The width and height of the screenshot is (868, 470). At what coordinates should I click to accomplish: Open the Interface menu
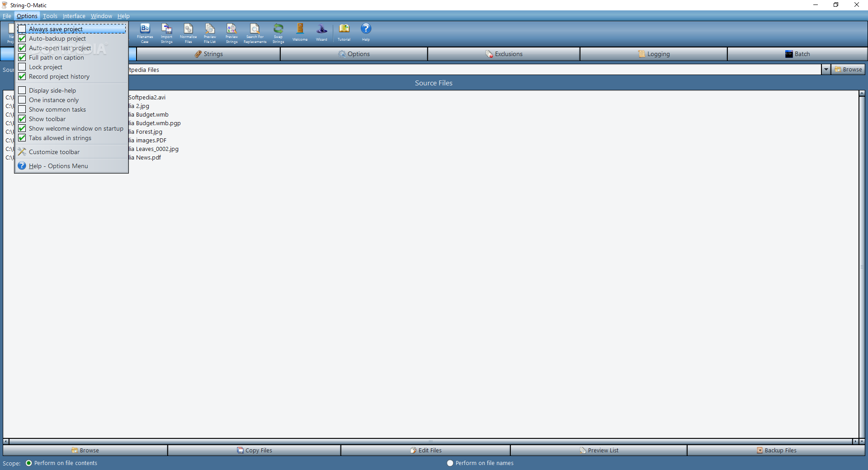(x=74, y=16)
